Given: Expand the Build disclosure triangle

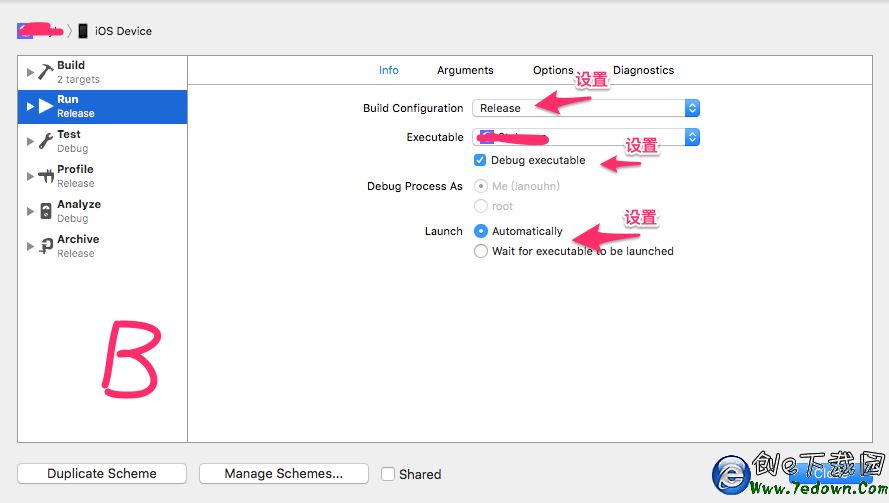Looking at the screenshot, I should [x=30, y=72].
